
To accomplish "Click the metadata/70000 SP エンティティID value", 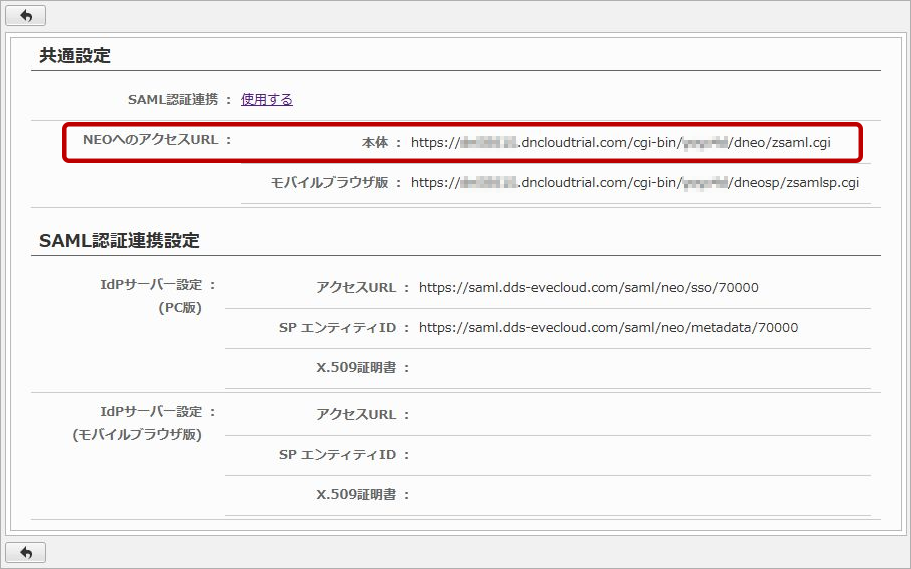I will pos(608,328).
